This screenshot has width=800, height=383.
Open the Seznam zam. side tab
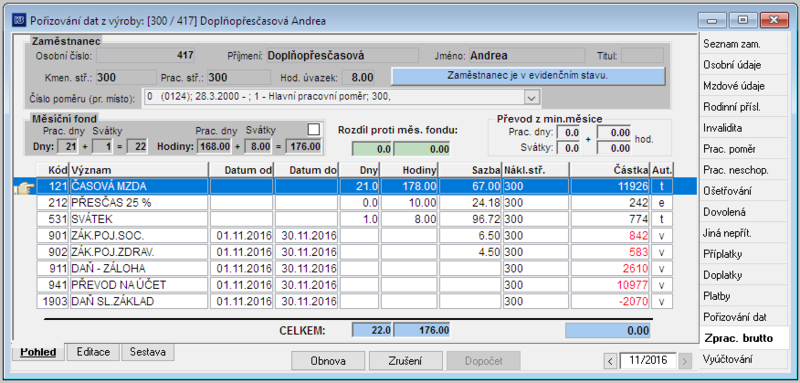tap(743, 44)
